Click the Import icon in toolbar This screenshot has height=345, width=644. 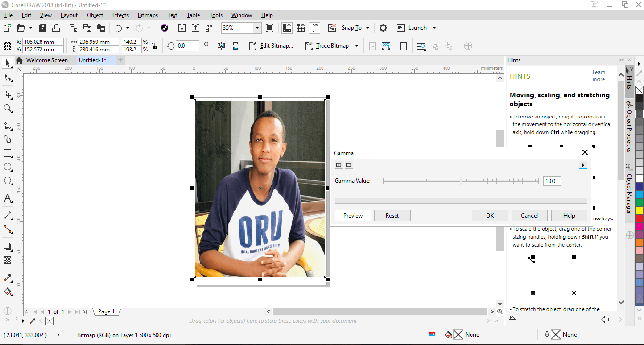click(182, 28)
